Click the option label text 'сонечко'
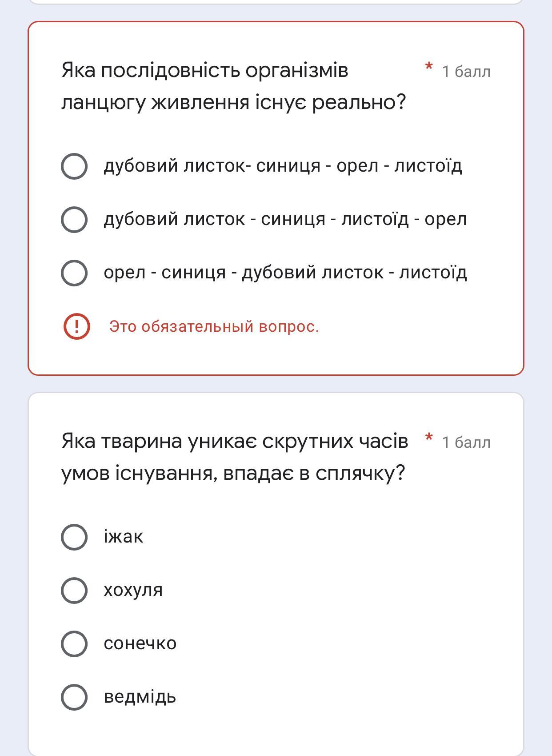 pos(140,643)
